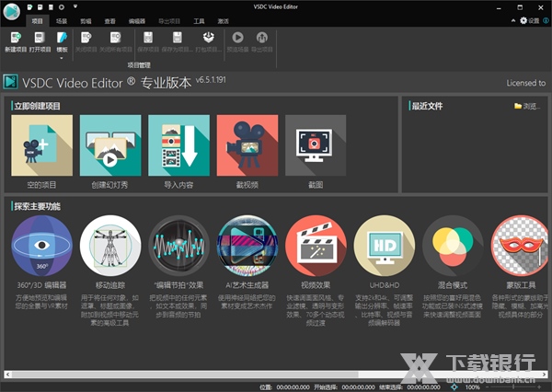The width and height of the screenshot is (552, 392).
Task: Open the Blend Modes (混合模式) feature
Action: [x=453, y=246]
